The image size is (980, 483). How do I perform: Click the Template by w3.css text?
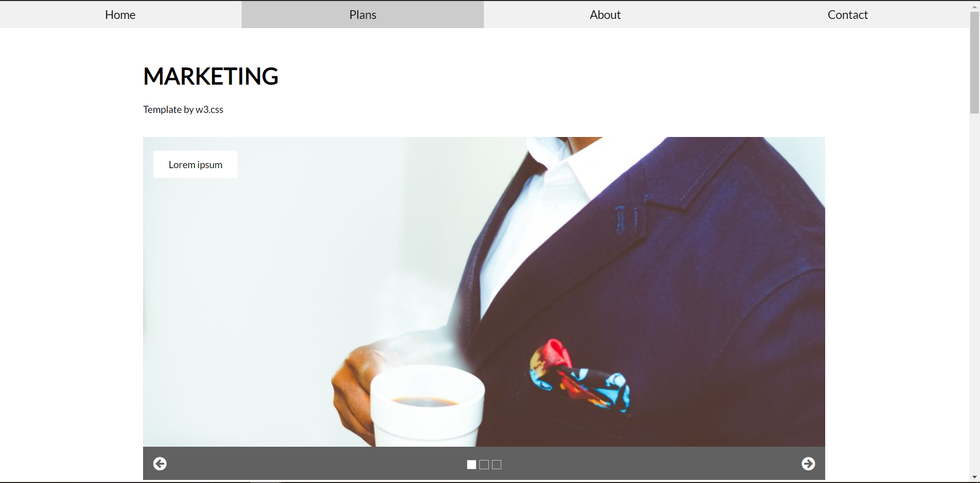click(x=183, y=109)
